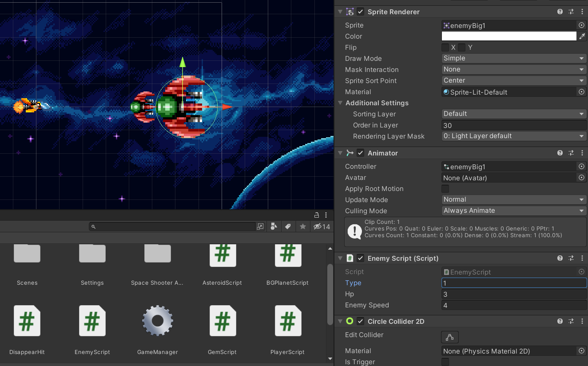Viewport: 588px width, 366px height.
Task: Disable the Animator component checkbox
Action: click(x=361, y=153)
